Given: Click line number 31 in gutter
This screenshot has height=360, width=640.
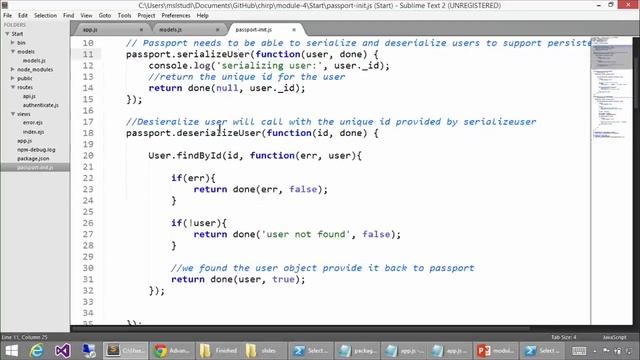Looking at the screenshot, I should click(88, 280).
